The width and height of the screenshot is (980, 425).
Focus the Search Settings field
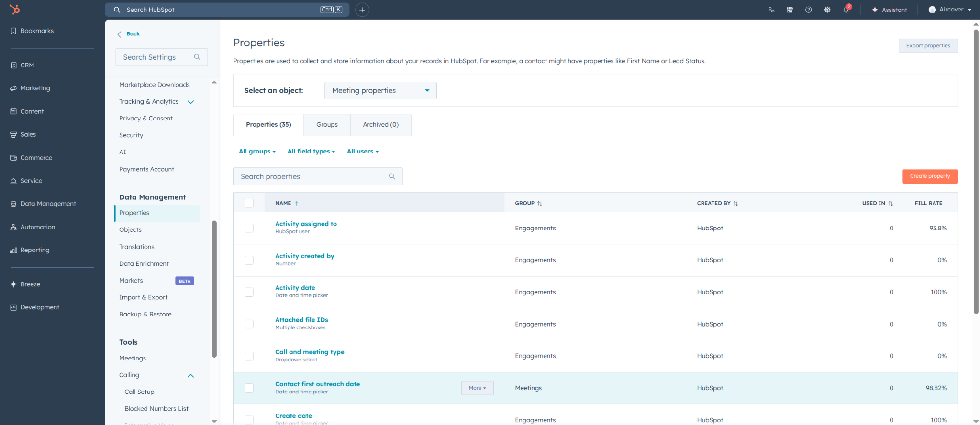point(162,57)
